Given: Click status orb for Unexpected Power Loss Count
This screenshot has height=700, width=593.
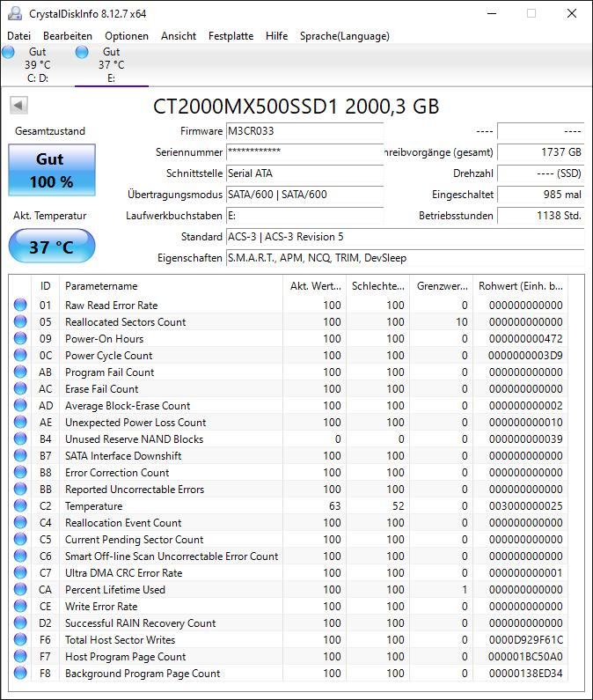Looking at the screenshot, I should tap(20, 422).
